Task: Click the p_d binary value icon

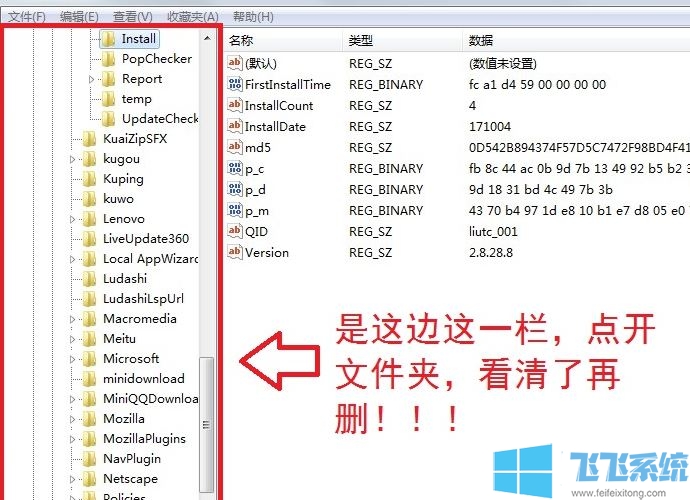Action: [235, 189]
